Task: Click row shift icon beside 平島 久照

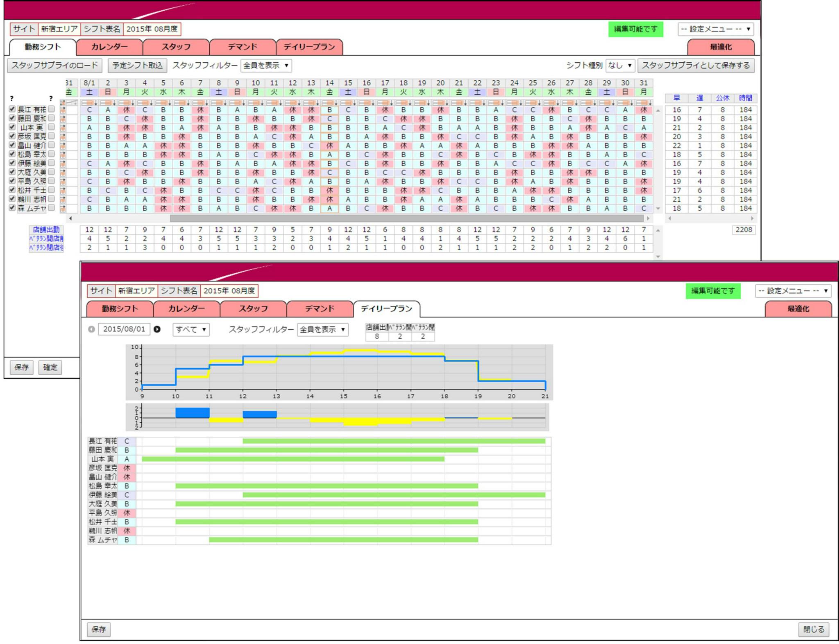Action: [x=63, y=181]
